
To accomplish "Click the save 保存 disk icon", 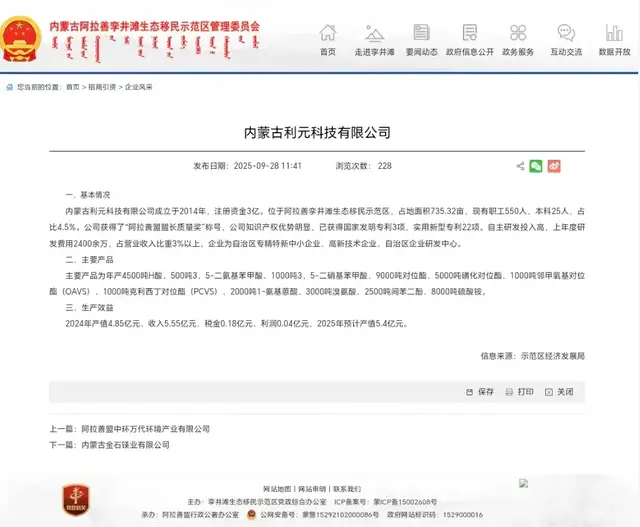I will 469,392.
